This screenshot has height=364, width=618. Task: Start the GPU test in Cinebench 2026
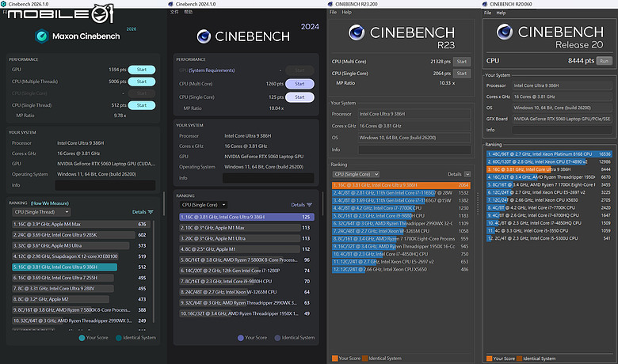[142, 70]
